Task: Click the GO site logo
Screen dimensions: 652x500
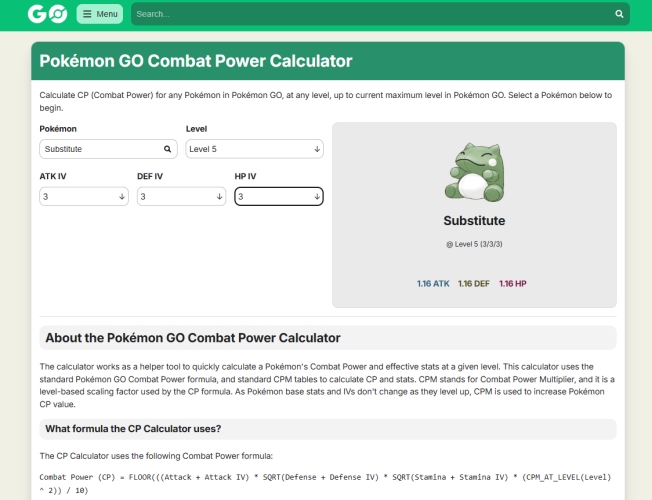Action: (47, 14)
